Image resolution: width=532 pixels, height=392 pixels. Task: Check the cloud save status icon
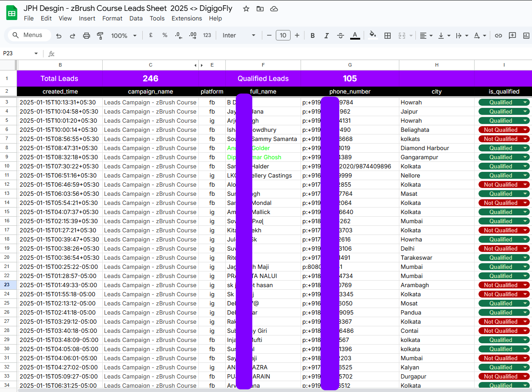tap(274, 9)
